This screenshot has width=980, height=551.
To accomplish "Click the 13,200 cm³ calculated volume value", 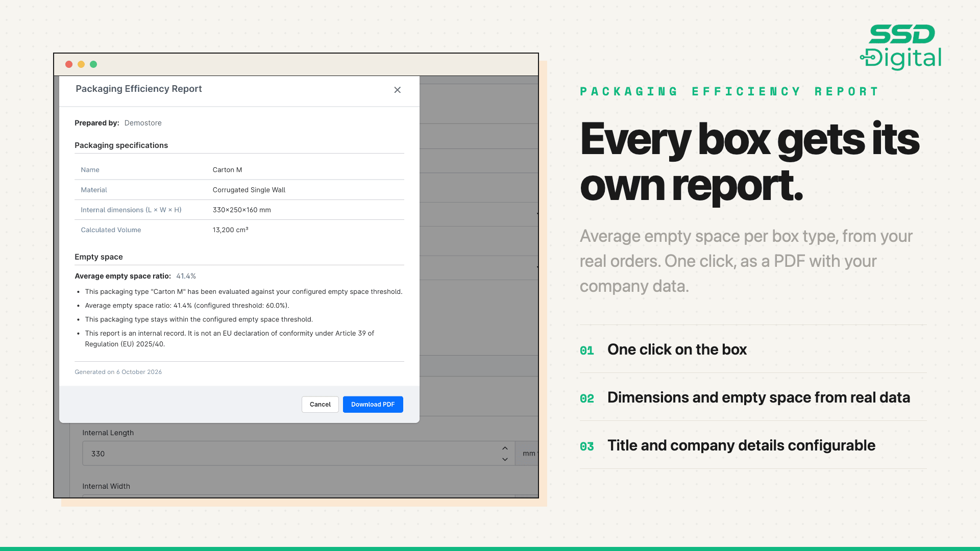I will coord(231,230).
